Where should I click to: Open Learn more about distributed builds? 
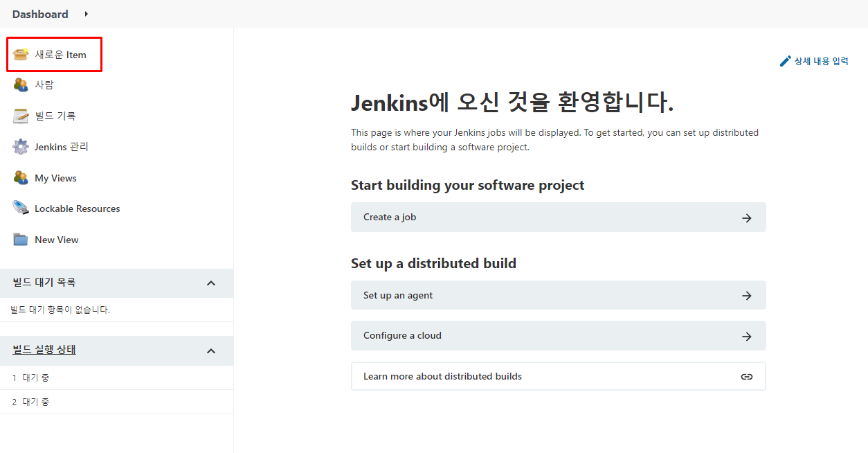pyautogui.click(x=559, y=376)
